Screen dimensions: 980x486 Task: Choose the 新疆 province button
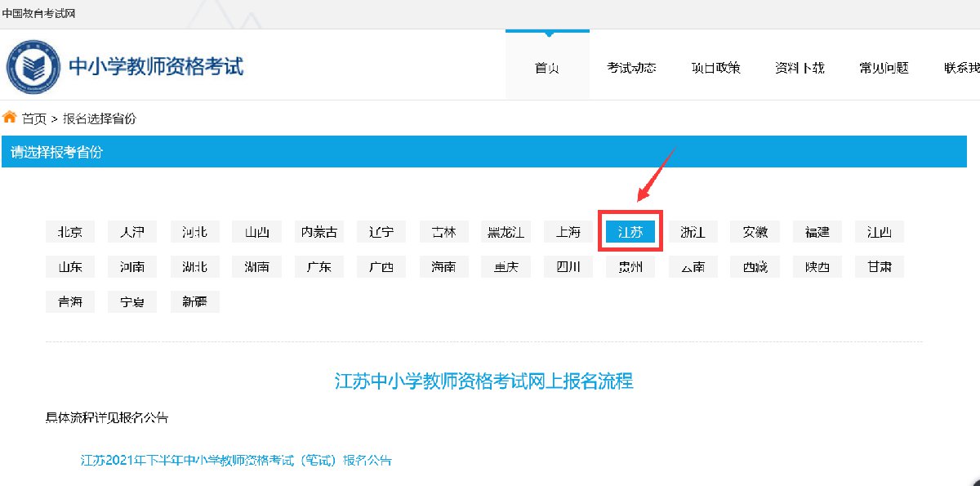(x=195, y=301)
